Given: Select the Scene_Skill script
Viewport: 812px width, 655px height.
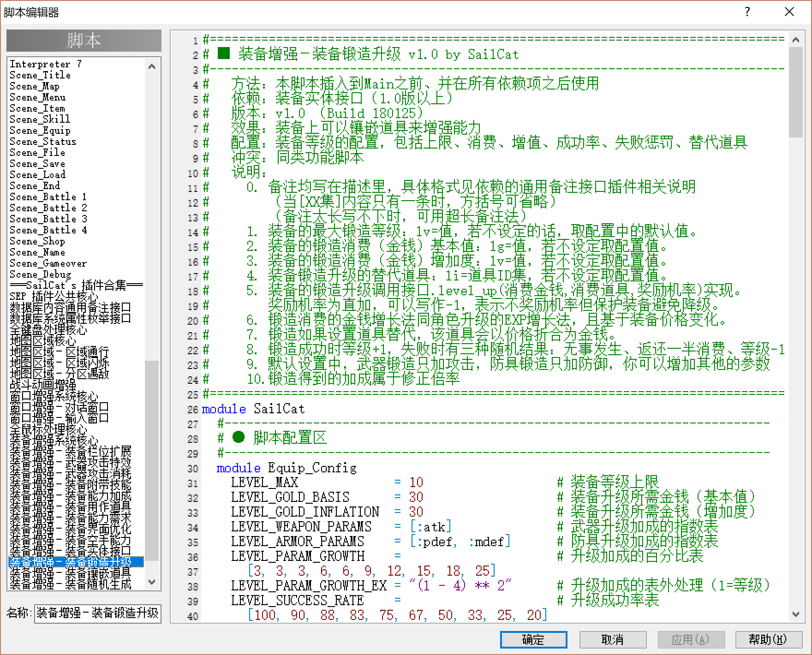Looking at the screenshot, I should pyautogui.click(x=40, y=119).
